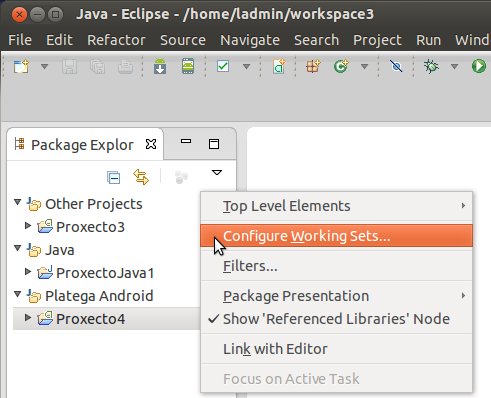Close the Package Explorer view tab
Viewport: 491px width, 398px height.
click(151, 144)
